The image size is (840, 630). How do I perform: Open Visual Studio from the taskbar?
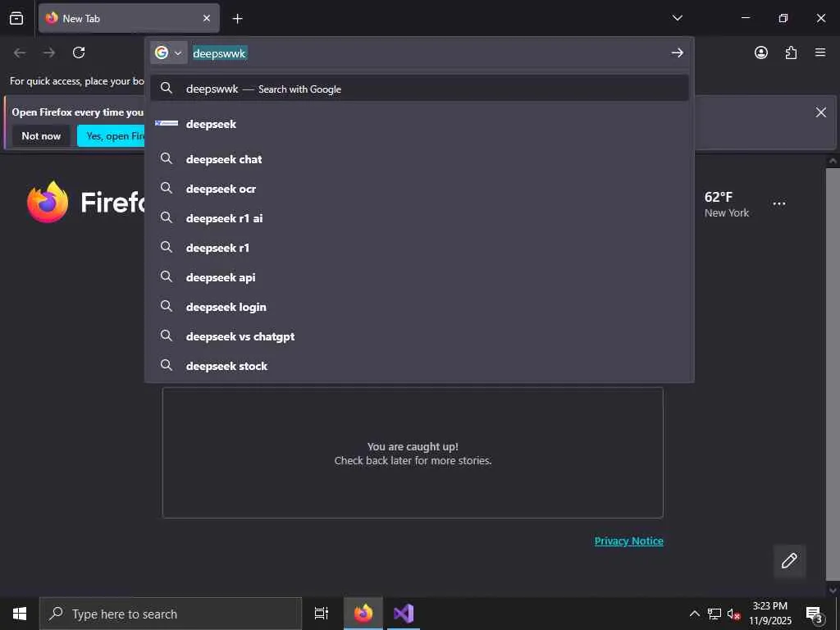(404, 614)
